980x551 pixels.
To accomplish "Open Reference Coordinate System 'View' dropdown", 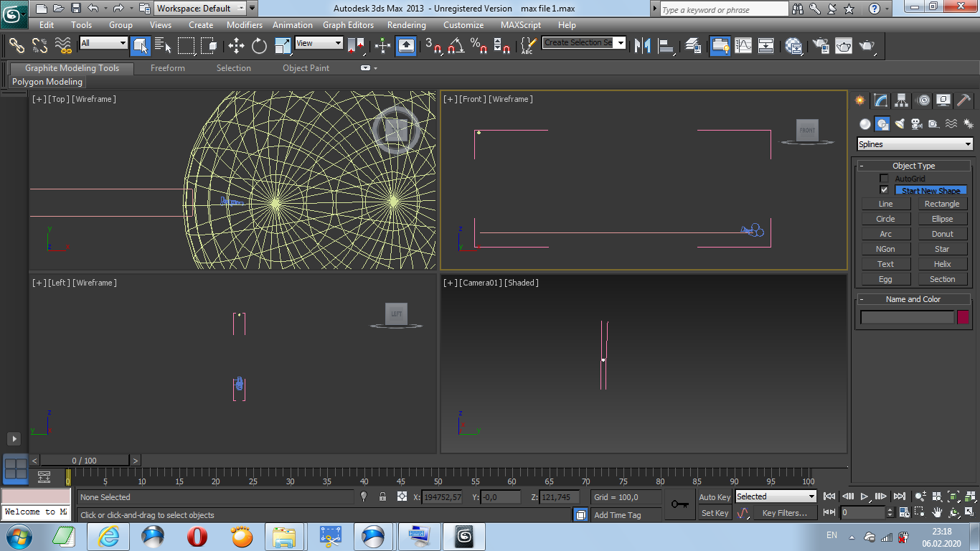I will tap(319, 43).
